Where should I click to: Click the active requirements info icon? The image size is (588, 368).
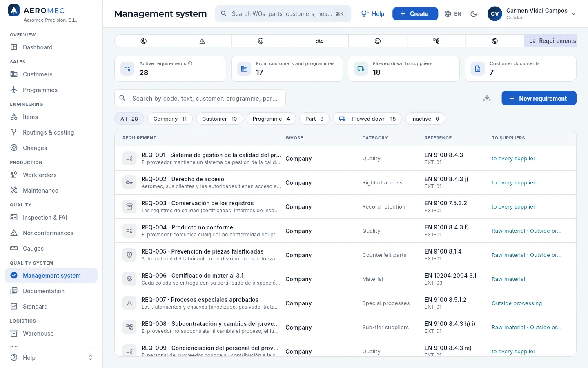(190, 63)
